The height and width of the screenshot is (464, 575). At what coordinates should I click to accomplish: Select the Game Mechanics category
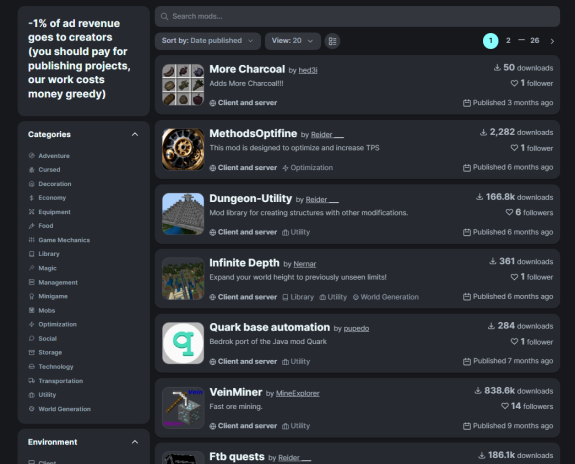tap(59, 240)
